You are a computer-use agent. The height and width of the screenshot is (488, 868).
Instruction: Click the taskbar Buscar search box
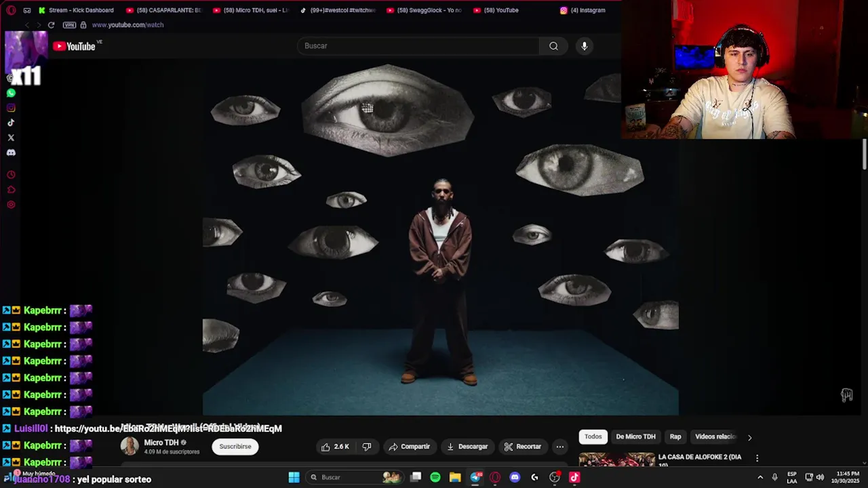[353, 477]
